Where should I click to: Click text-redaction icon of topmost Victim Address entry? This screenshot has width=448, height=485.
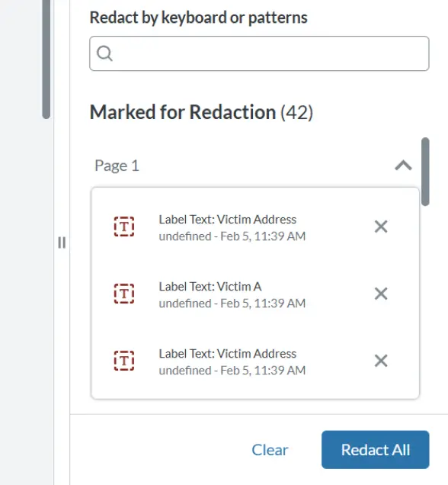coord(124,226)
